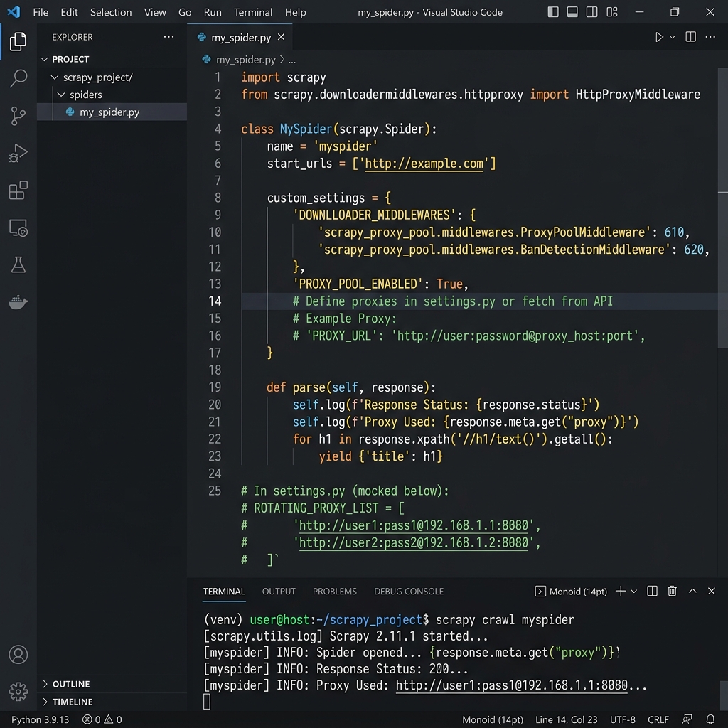Viewport: 728px width, 728px height.
Task: Open the Terminal menu
Action: (253, 12)
